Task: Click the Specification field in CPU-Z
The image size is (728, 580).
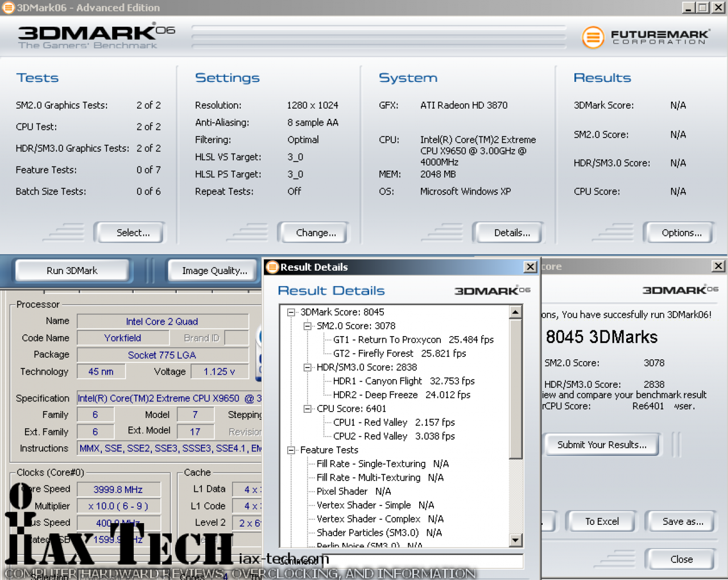Action: (x=169, y=399)
